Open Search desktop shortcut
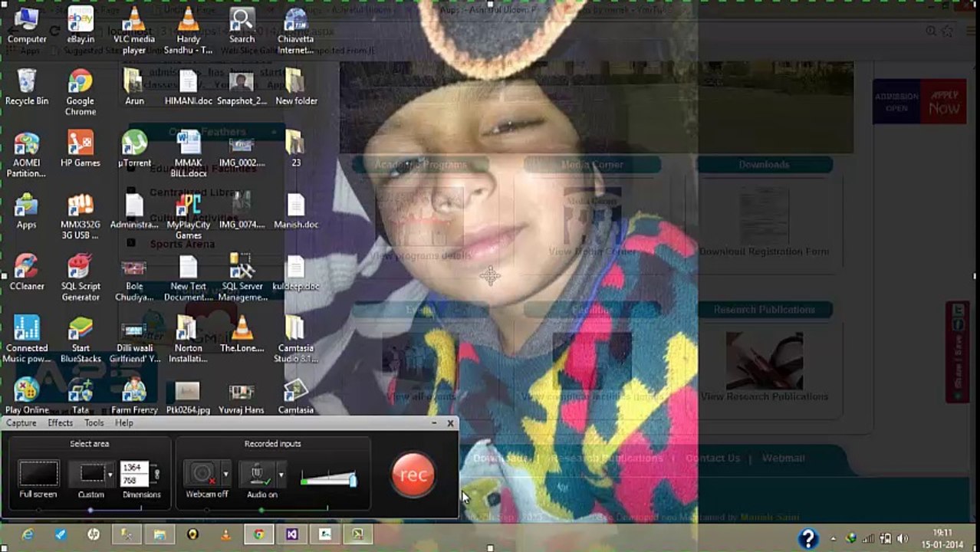 point(242,25)
